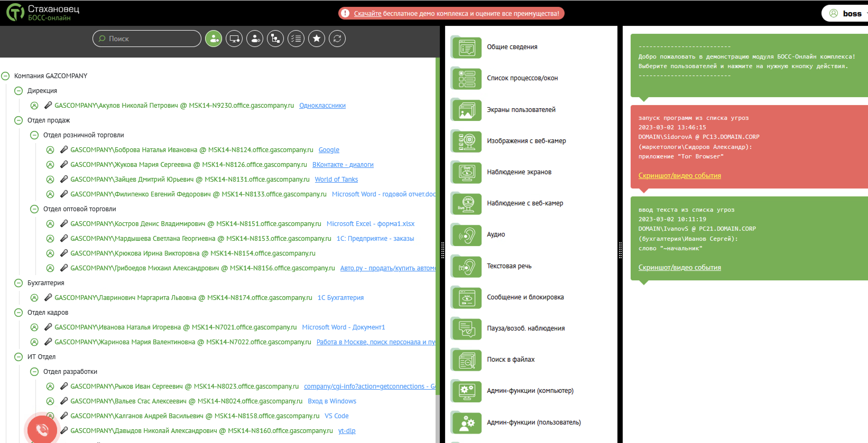The width and height of the screenshot is (868, 443).
Task: Click the star favorites toolbar icon
Action: click(316, 39)
